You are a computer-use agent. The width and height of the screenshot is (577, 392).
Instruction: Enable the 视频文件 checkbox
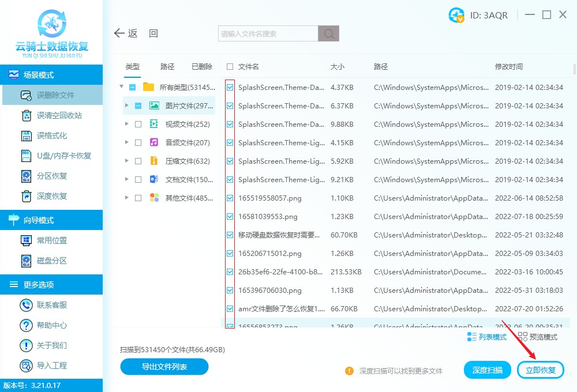(138, 124)
